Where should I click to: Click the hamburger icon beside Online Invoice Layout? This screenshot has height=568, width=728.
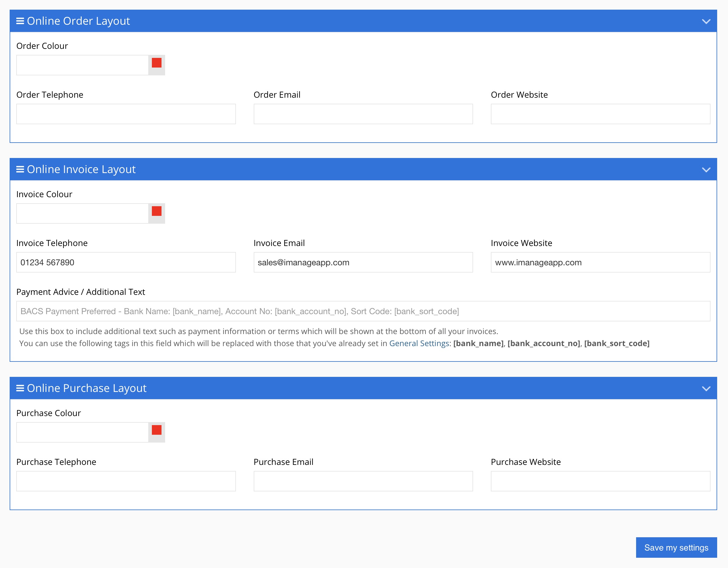click(20, 169)
